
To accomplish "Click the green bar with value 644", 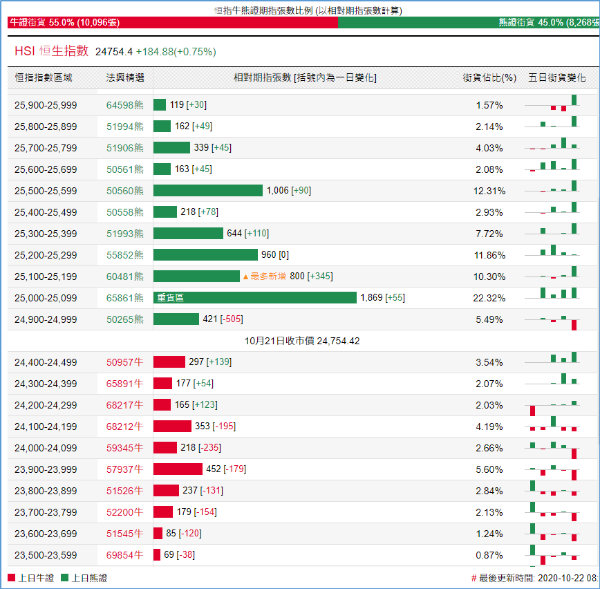I will click(x=188, y=233).
